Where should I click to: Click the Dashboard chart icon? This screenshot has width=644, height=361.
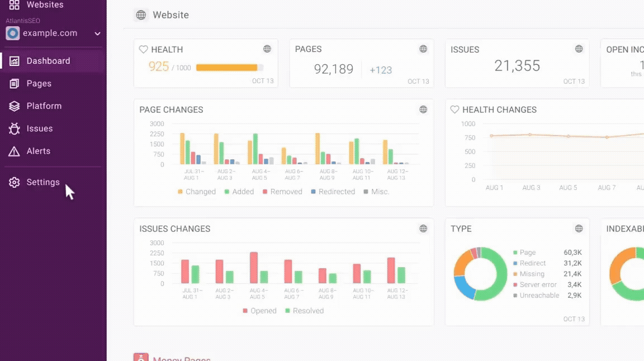coord(15,61)
